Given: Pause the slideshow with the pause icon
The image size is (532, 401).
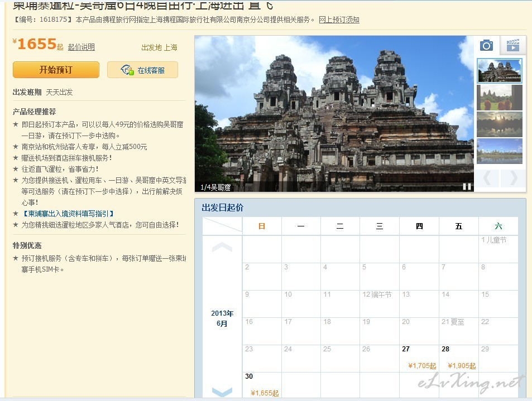Looking at the screenshot, I should pos(467,186).
